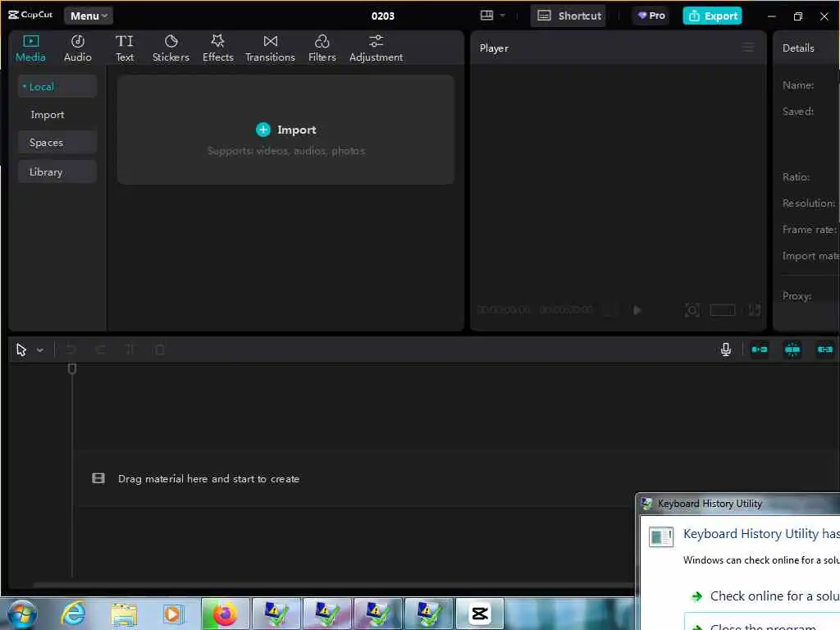840x630 pixels.
Task: Open Firefox from the taskbar
Action: (x=225, y=614)
